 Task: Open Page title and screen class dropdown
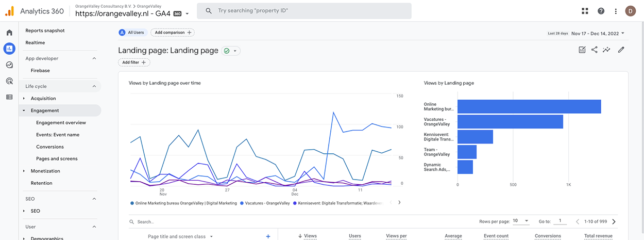pos(180,236)
